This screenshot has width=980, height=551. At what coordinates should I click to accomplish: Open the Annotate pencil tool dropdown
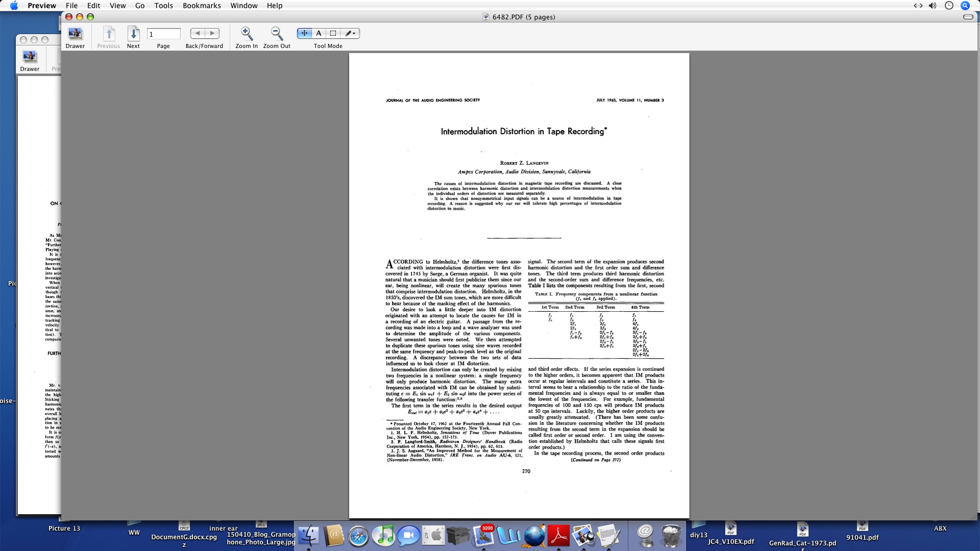tap(350, 33)
